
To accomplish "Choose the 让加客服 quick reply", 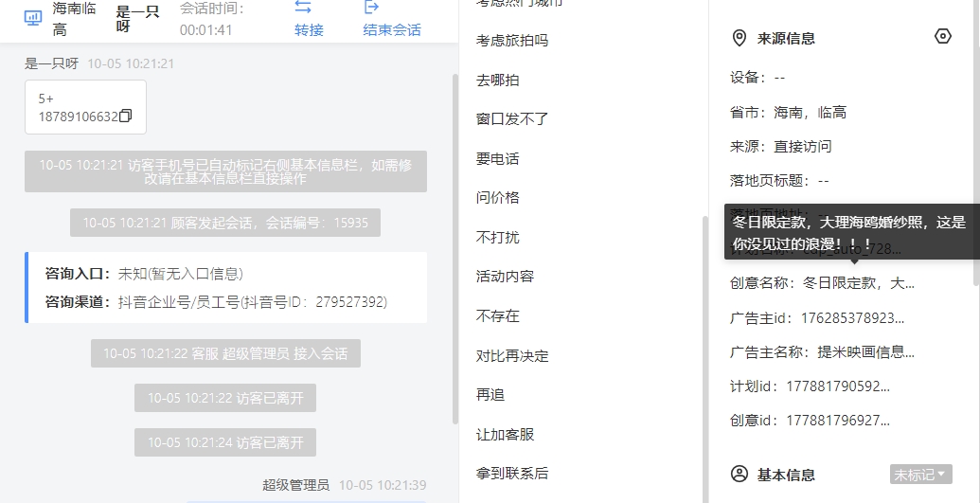I will pos(505,434).
